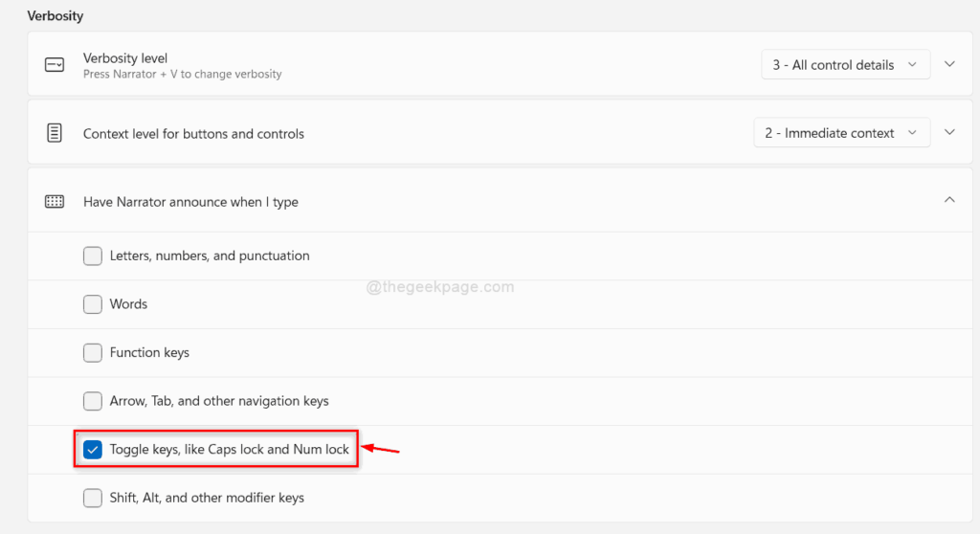Check Shift, Alt, and modifier keys
This screenshot has height=534, width=980.
point(93,498)
